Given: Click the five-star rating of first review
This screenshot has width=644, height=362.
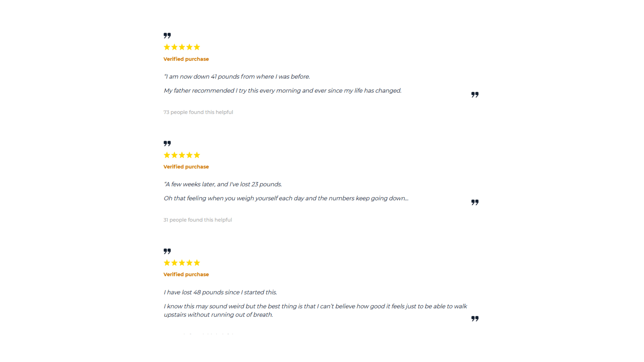Looking at the screenshot, I should [x=182, y=47].
